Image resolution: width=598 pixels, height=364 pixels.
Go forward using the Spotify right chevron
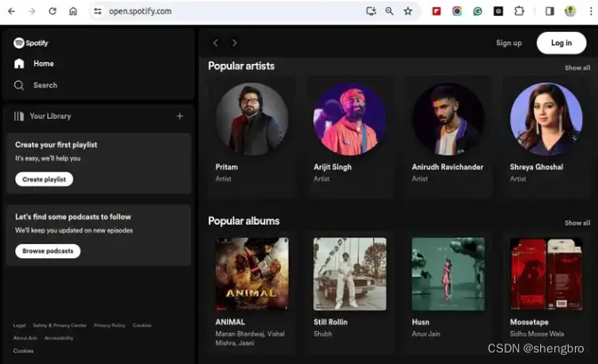(235, 43)
